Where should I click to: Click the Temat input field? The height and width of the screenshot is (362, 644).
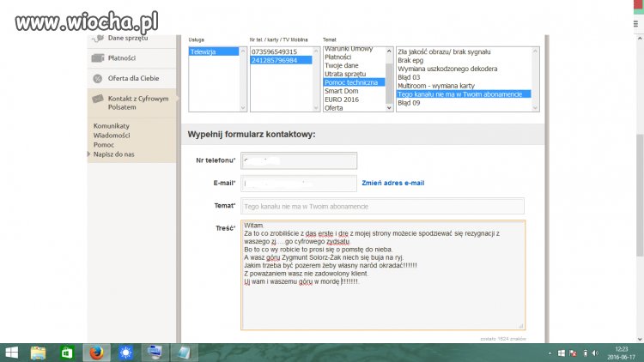382,206
